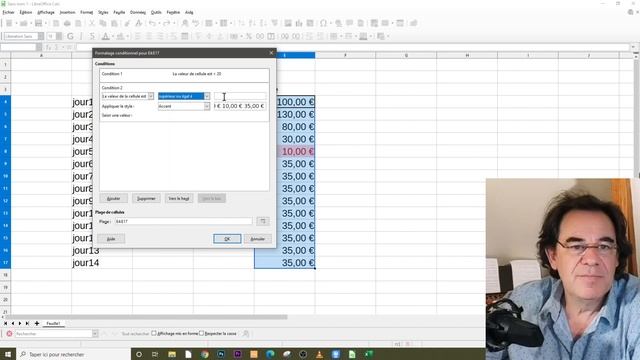640x360 pixels.
Task: Click Annuler in conditional formatting dialog
Action: coord(258,239)
